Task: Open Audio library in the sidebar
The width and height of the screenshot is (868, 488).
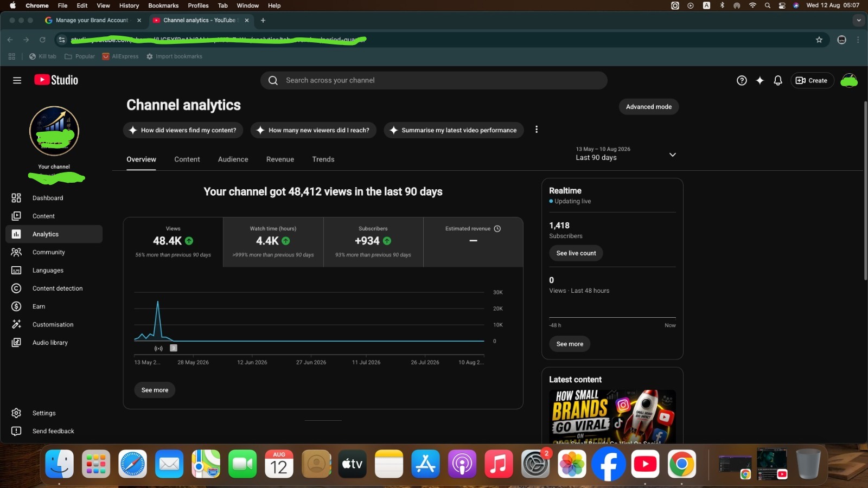Action: 54,343
